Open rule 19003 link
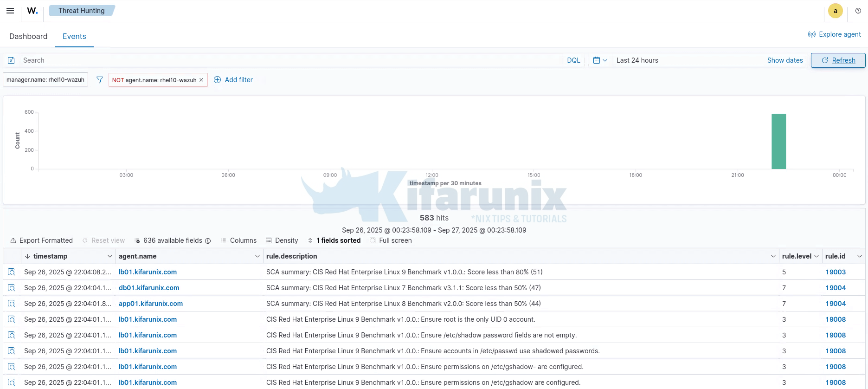Viewport: 868px width, 389px height. coord(836,272)
